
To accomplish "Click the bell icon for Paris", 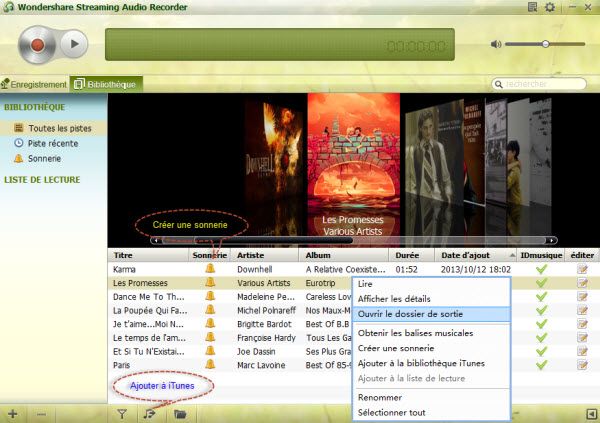I will (x=210, y=364).
